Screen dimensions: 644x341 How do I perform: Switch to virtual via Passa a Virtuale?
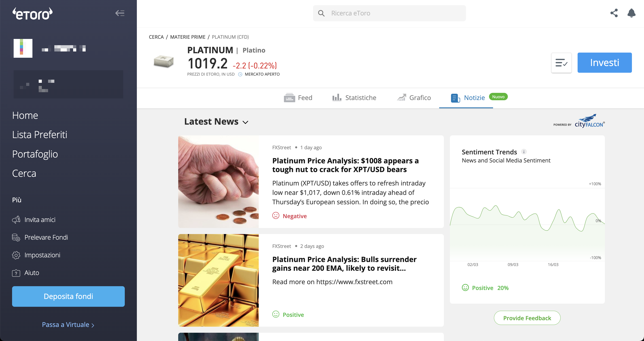coord(68,325)
